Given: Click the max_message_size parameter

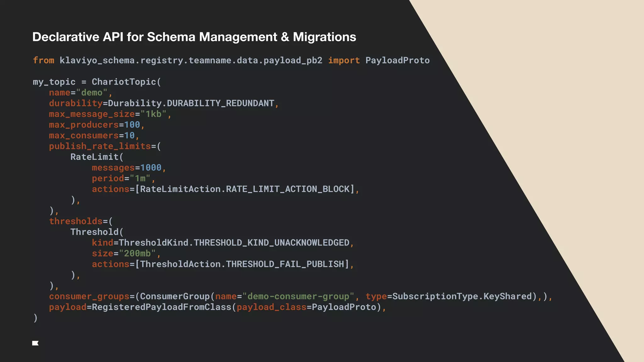Looking at the screenshot, I should coord(92,114).
